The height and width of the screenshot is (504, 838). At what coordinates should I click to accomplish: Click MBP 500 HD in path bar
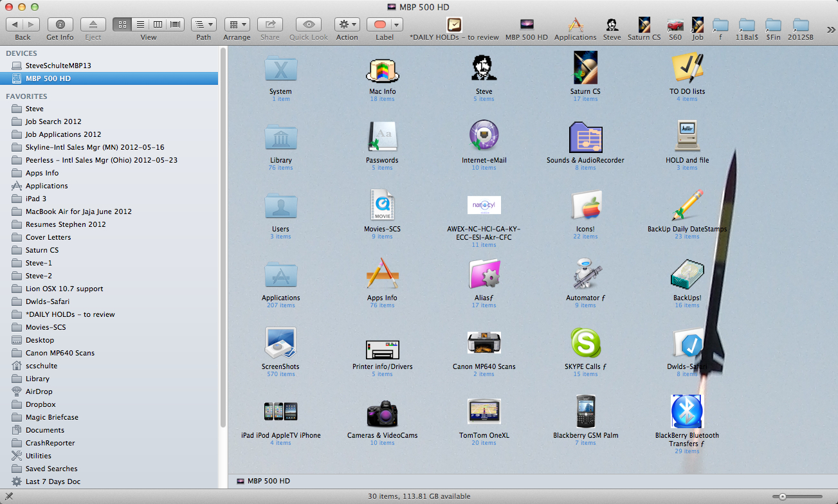[268, 481]
